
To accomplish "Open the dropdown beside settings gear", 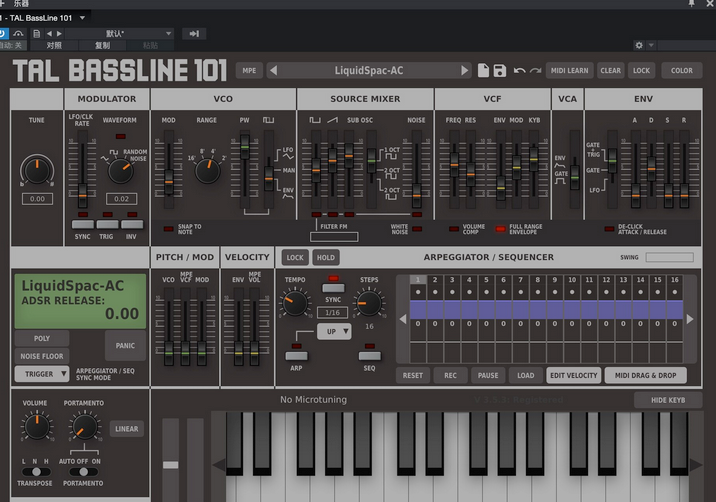I will pyautogui.click(x=651, y=45).
